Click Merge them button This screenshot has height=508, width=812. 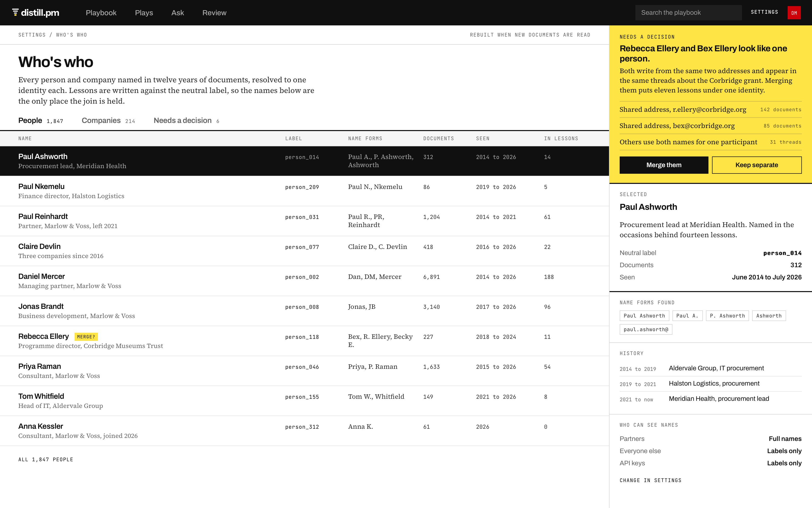664,165
